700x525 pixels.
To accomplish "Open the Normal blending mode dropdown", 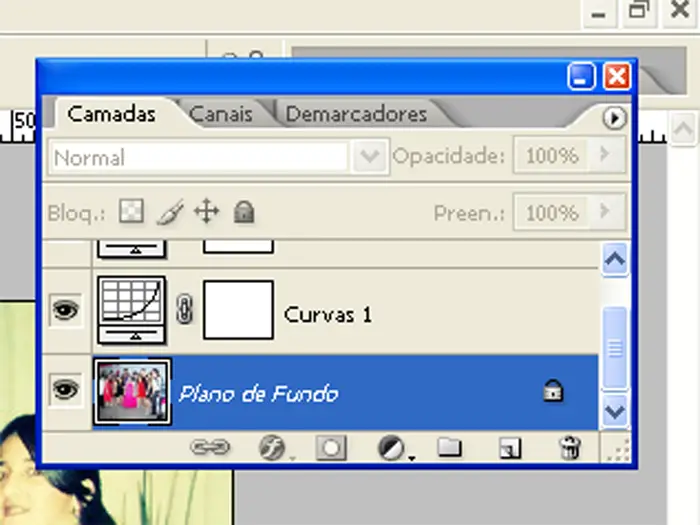I will [x=370, y=157].
